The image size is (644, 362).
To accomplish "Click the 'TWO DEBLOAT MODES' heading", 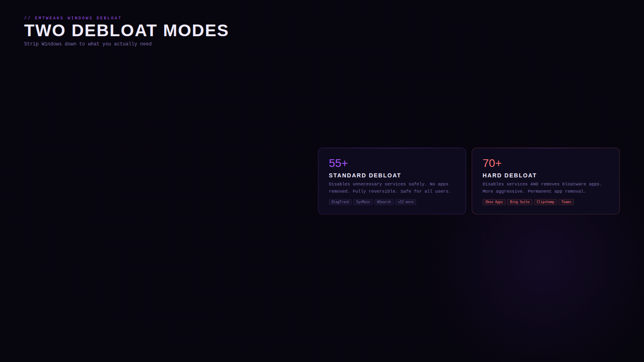I will click(126, 31).
